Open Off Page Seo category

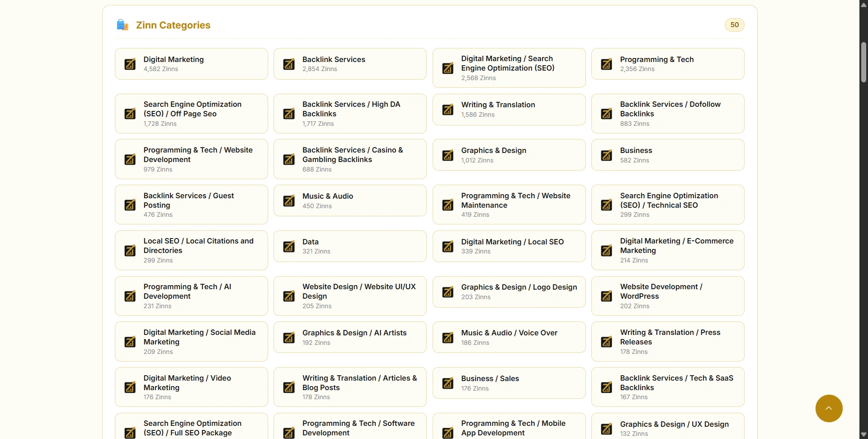point(191,114)
